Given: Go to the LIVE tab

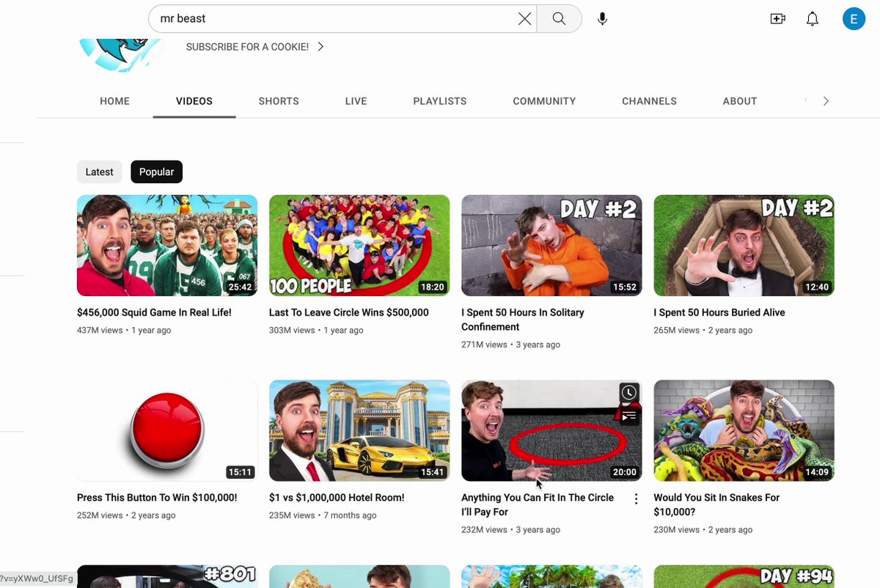Looking at the screenshot, I should click(356, 101).
